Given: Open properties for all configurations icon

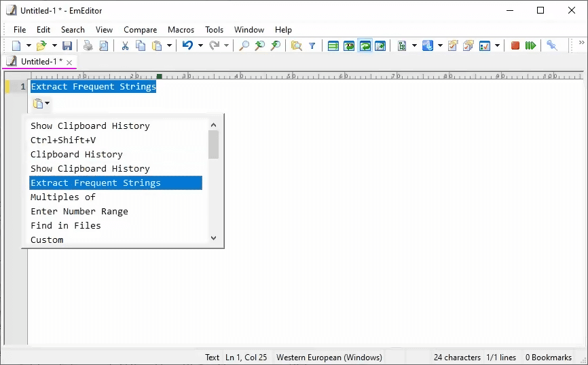Looking at the screenshot, I should pyautogui.click(x=468, y=45).
